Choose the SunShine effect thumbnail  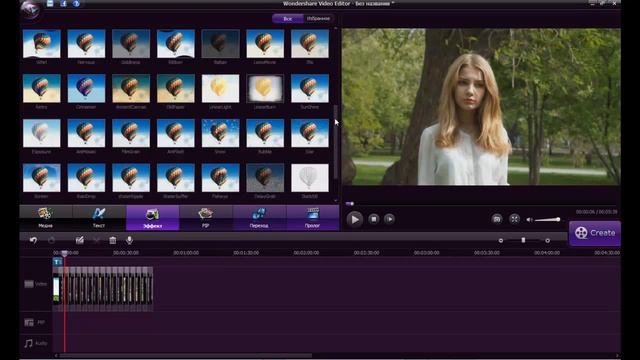(310, 88)
